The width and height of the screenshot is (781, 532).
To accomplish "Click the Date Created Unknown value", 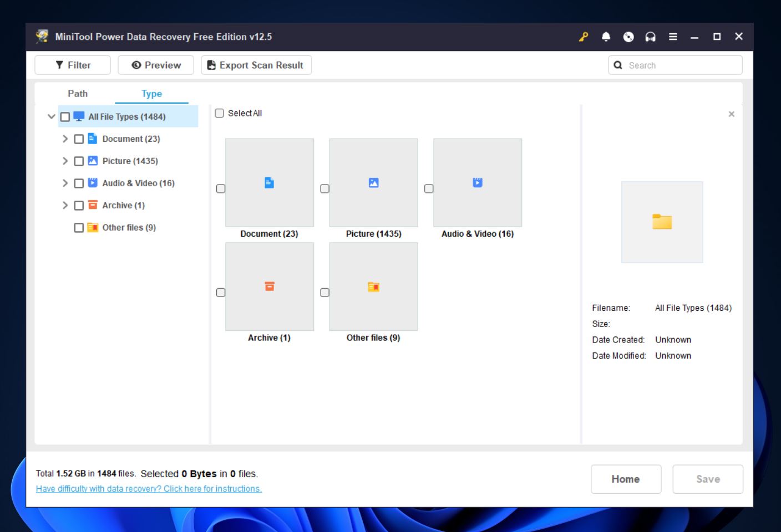I will click(x=673, y=340).
